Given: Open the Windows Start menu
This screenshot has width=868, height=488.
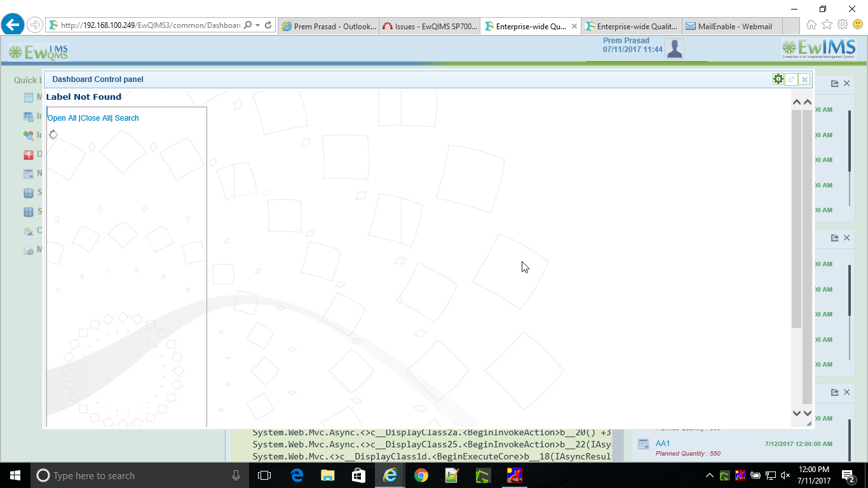Looking at the screenshot, I should (15, 475).
